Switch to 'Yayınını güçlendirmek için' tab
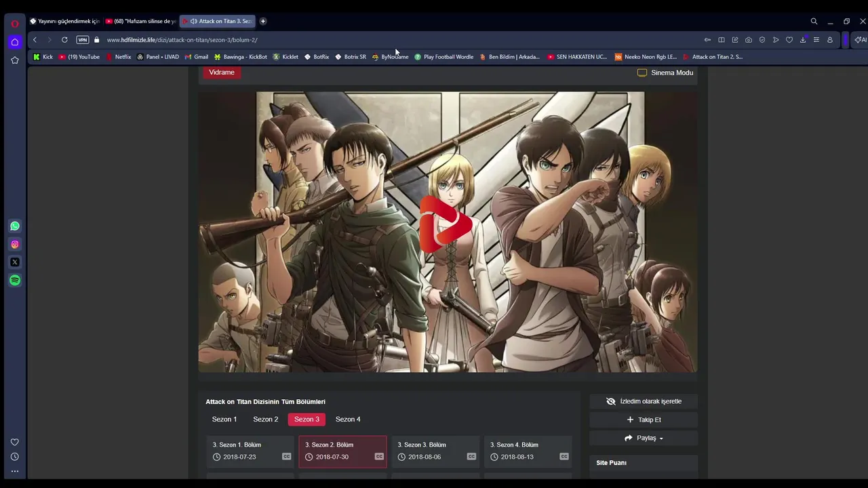Viewport: 868px width, 488px height. [x=64, y=21]
